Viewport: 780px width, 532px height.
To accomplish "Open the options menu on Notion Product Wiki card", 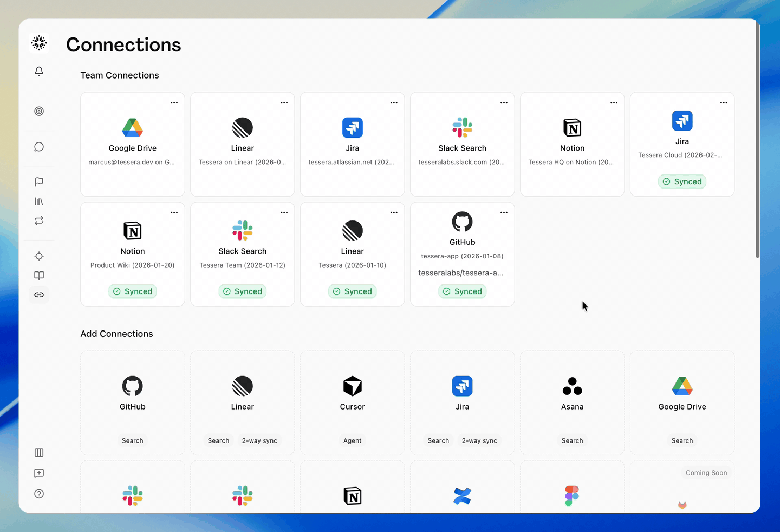I will pos(174,212).
